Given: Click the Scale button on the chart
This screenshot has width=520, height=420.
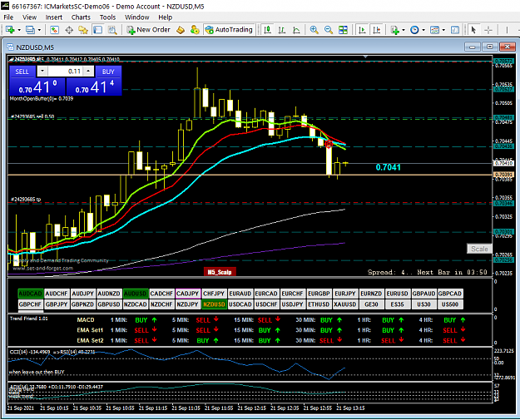Looking at the screenshot, I should [x=479, y=249].
